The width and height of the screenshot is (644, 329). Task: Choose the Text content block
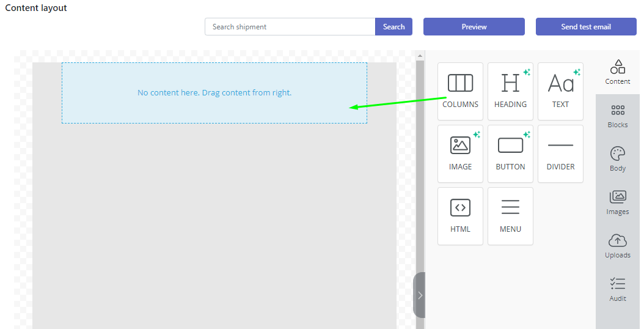[x=560, y=91]
